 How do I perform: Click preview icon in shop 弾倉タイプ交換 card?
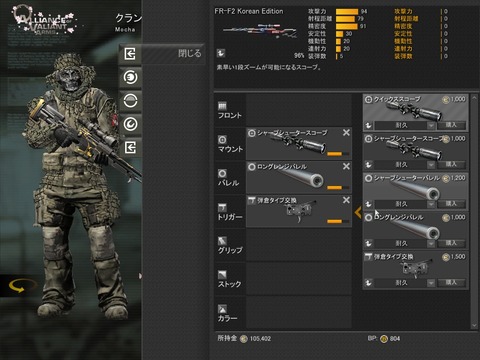[x=368, y=283]
